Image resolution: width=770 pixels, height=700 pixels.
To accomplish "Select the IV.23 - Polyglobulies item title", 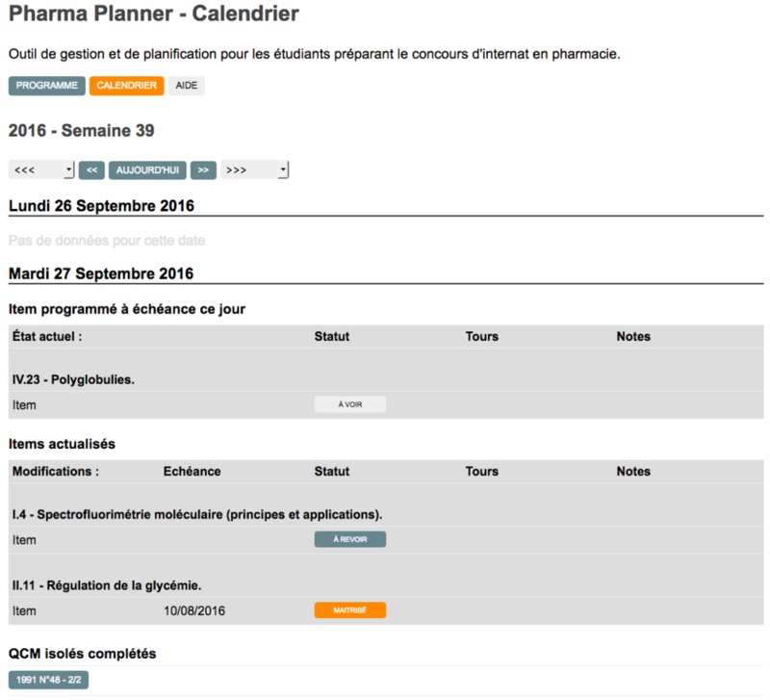I will [73, 379].
